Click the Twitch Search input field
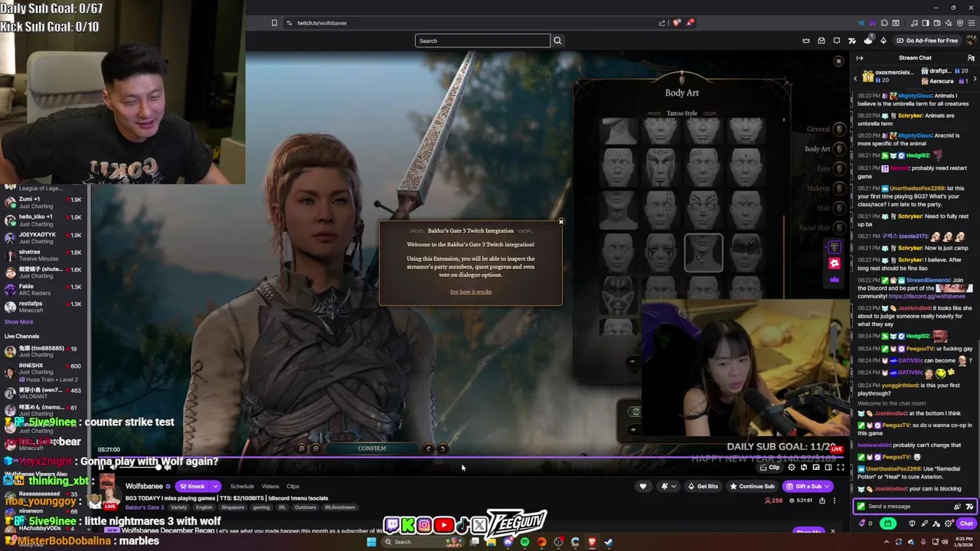The width and height of the screenshot is (980, 551). [482, 41]
